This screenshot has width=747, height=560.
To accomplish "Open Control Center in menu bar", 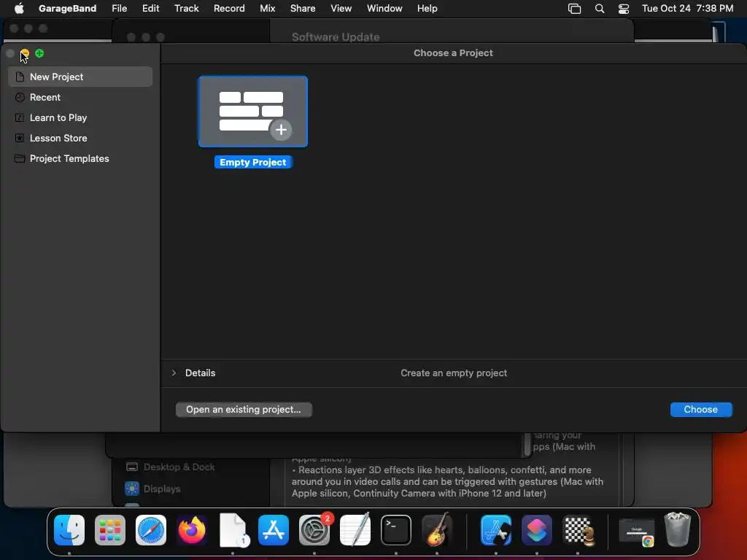I will click(624, 9).
